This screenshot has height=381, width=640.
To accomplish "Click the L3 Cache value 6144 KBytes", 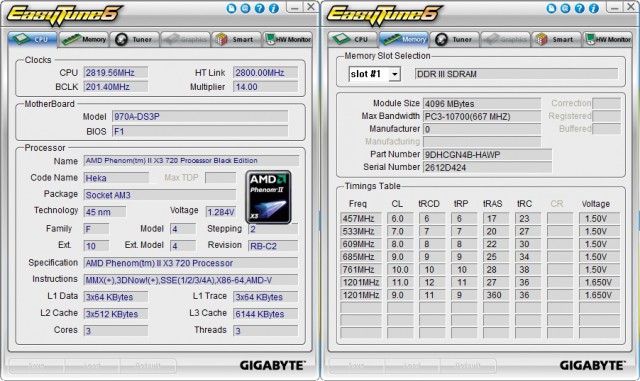I will [x=265, y=314].
